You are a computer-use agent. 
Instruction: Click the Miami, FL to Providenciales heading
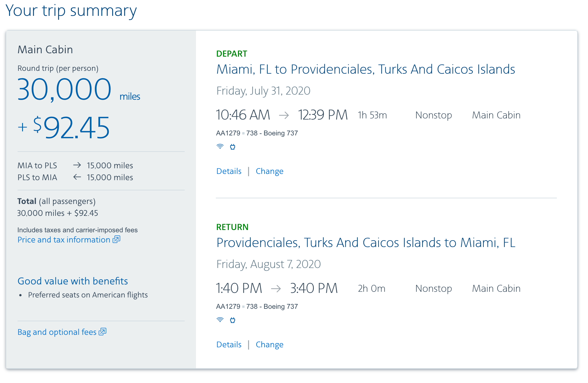point(365,69)
